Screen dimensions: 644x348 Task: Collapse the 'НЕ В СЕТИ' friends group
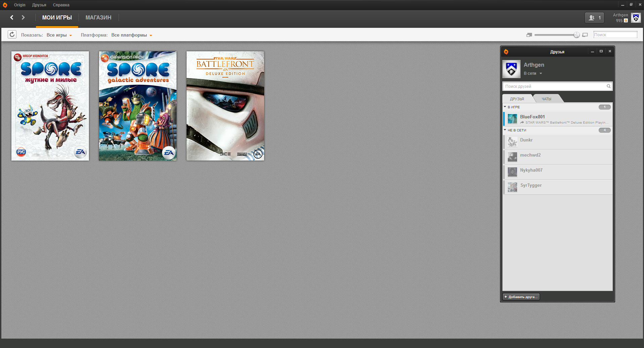tap(505, 130)
